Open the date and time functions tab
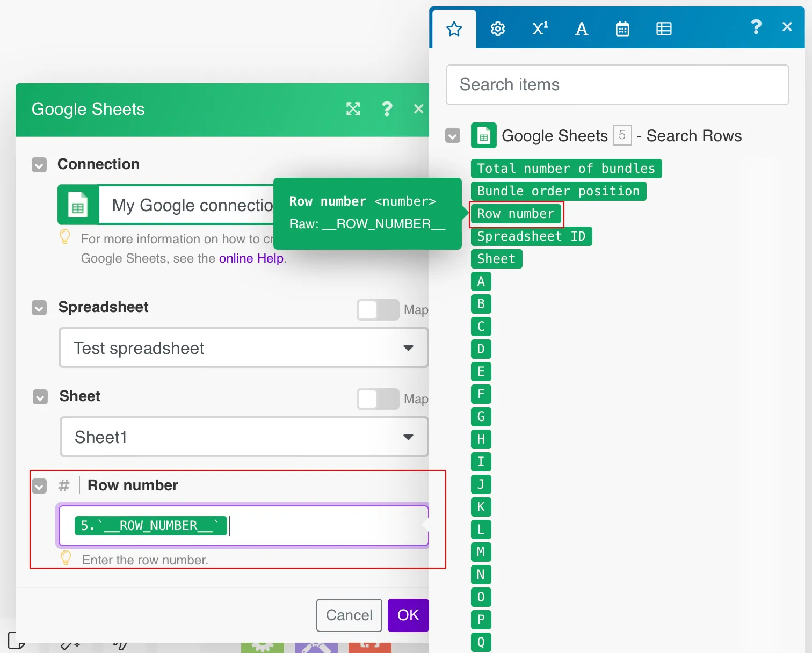This screenshot has width=812, height=653. click(x=622, y=29)
